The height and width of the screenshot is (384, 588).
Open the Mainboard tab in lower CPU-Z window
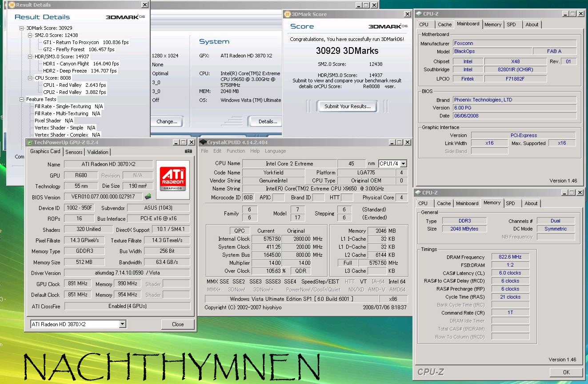(467, 203)
